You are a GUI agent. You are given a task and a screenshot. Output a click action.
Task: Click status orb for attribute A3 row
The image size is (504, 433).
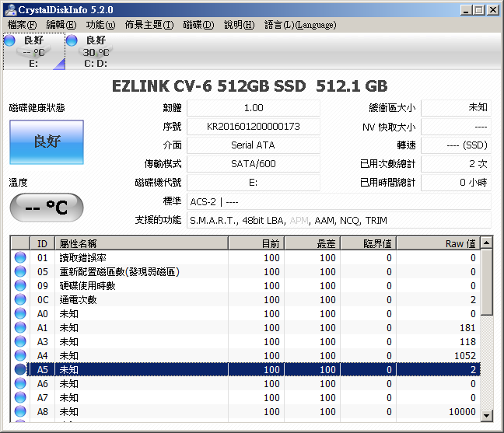[x=20, y=341]
